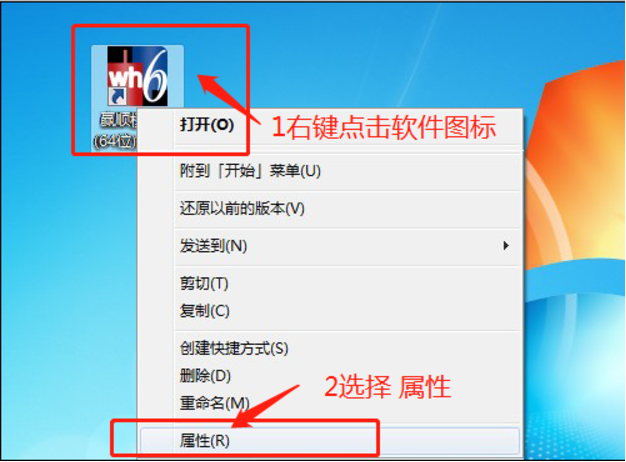
Task: Select 重命名(M) to rename the shortcut
Action: [x=214, y=403]
